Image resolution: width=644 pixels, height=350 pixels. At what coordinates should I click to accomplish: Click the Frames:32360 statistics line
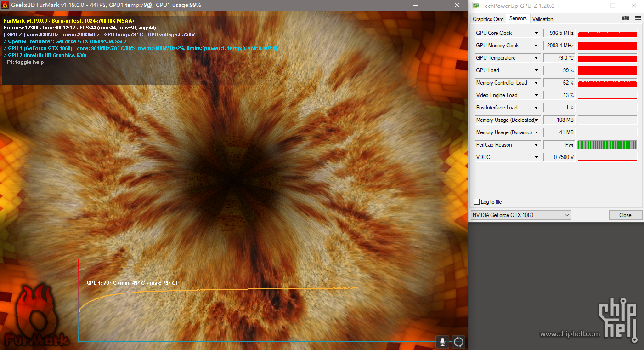[x=80, y=28]
